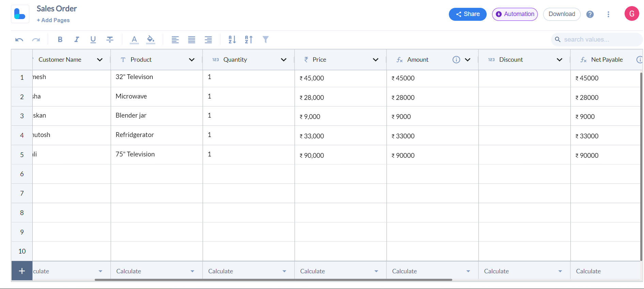Click the Download button
The image size is (644, 289).
(562, 14)
